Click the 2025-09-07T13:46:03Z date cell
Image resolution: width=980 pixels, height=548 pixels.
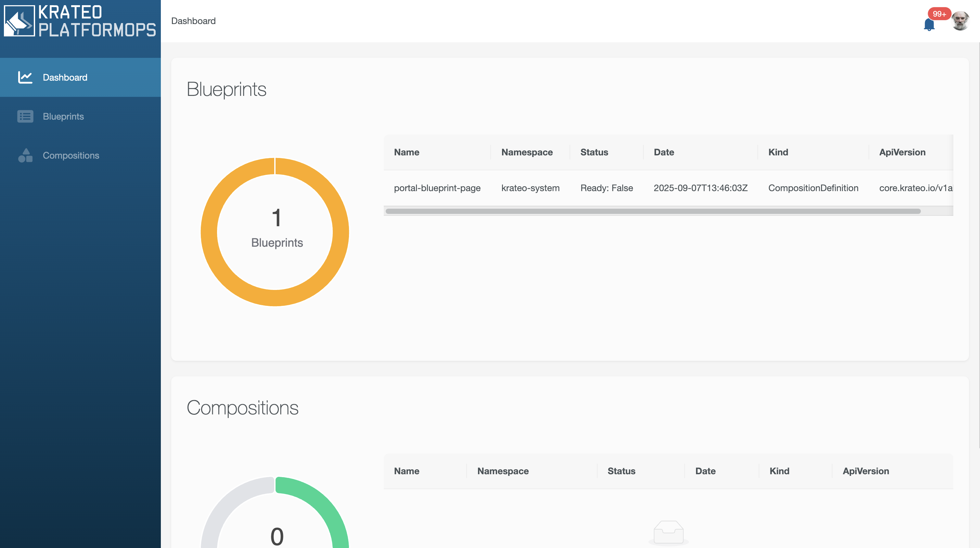(x=700, y=188)
